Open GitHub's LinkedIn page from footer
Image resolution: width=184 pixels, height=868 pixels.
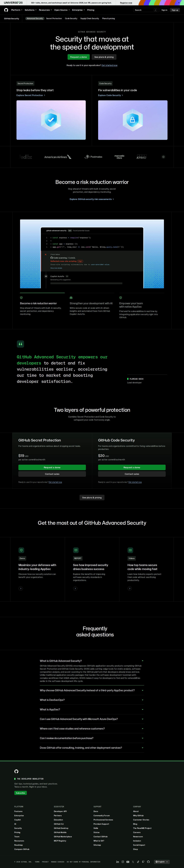point(117,862)
